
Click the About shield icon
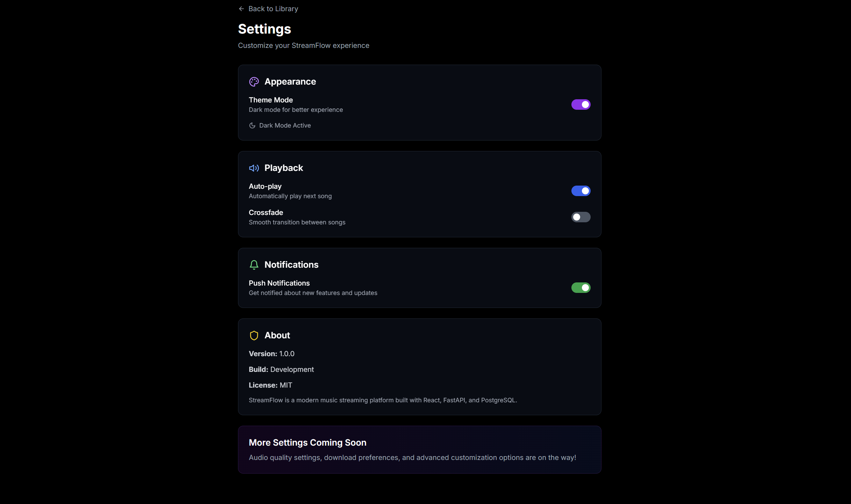254,336
